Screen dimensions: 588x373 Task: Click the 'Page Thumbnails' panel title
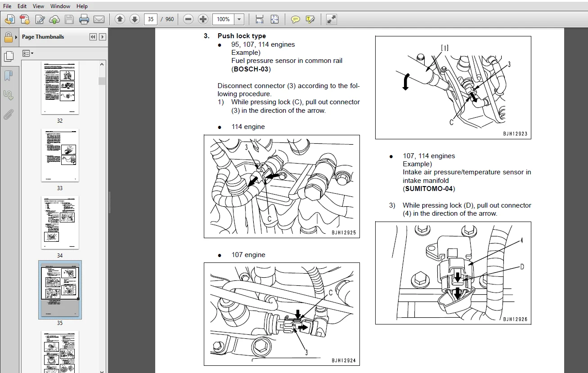[43, 37]
